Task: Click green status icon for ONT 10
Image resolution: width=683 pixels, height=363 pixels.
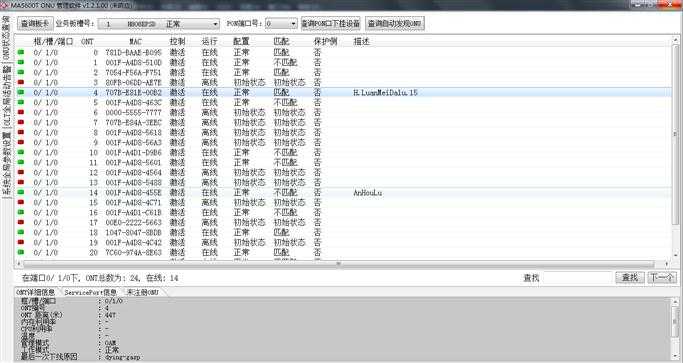Action: [20, 153]
